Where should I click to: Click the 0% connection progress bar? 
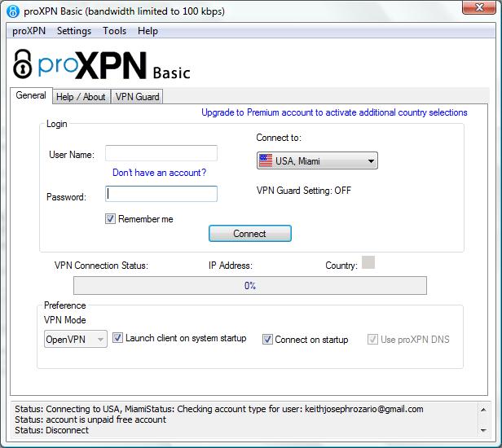pos(250,285)
